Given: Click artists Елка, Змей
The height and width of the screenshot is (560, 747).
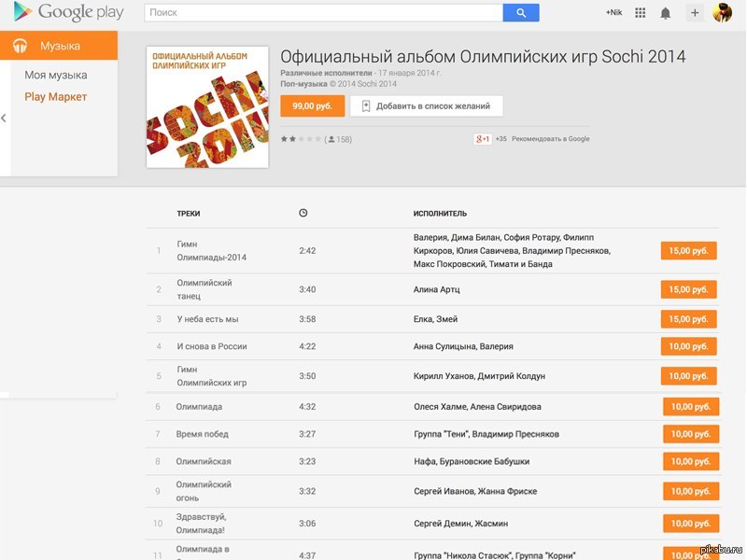Looking at the screenshot, I should click(x=435, y=319).
